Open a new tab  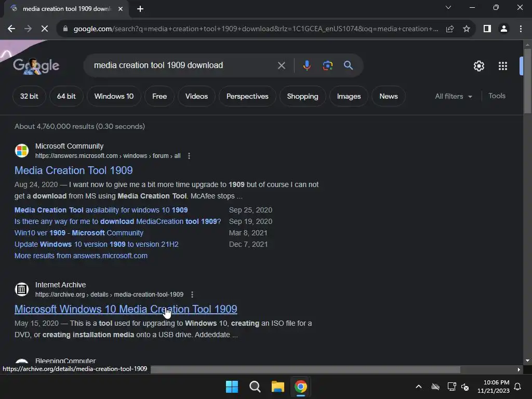pos(140,9)
